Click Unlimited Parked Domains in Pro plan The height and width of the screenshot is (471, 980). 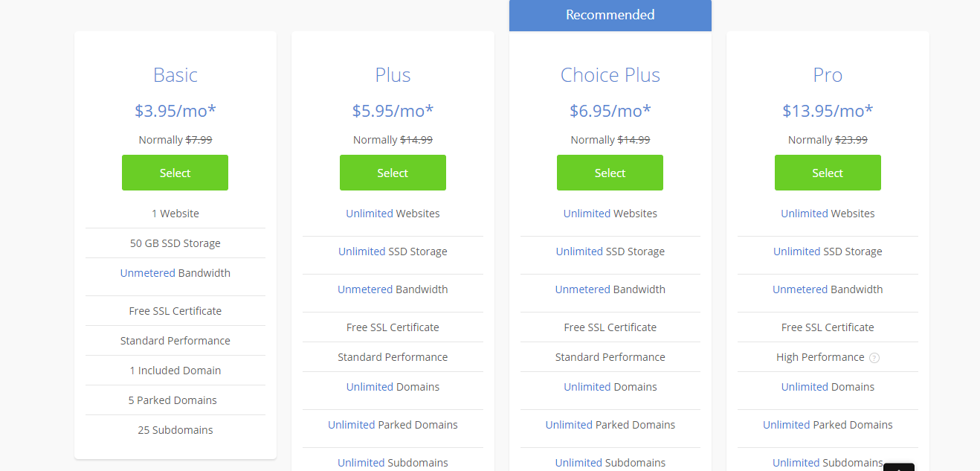point(828,425)
